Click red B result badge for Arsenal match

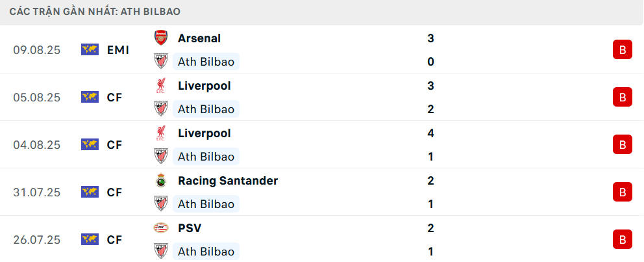(622, 49)
